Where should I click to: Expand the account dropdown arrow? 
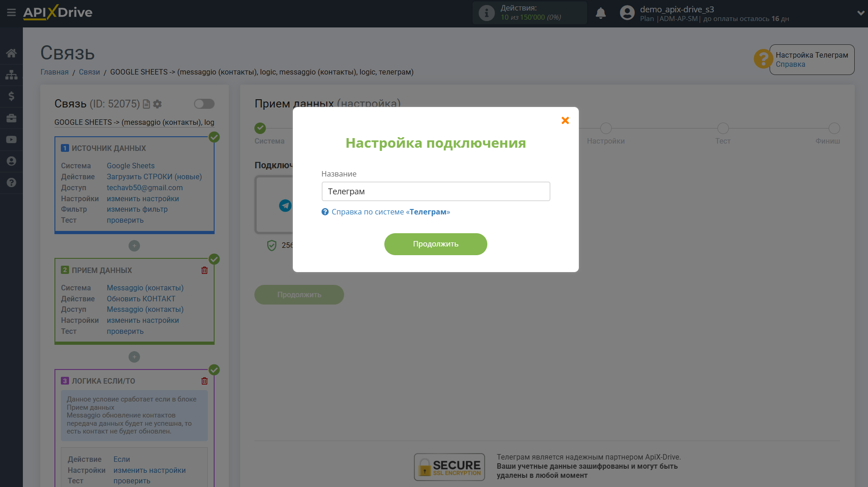(x=860, y=13)
